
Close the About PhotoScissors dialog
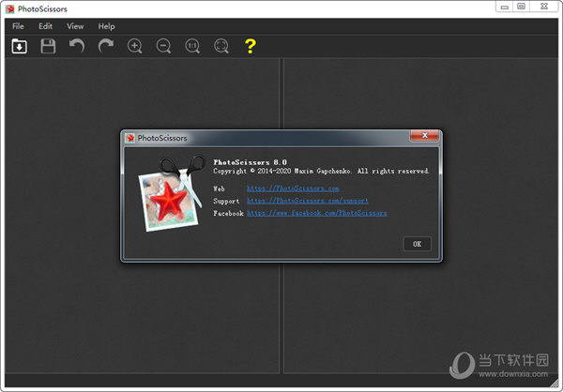coord(425,137)
